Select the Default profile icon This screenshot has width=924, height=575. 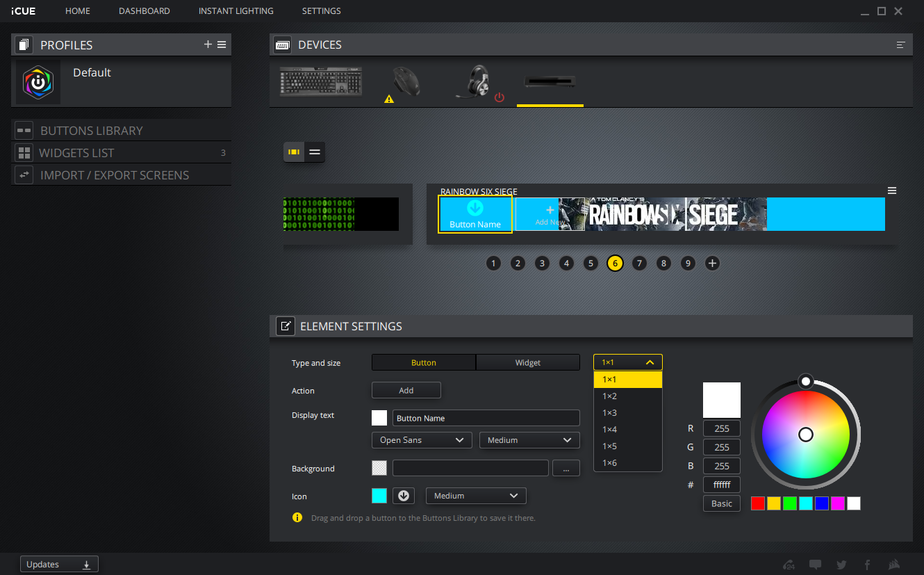(x=38, y=82)
